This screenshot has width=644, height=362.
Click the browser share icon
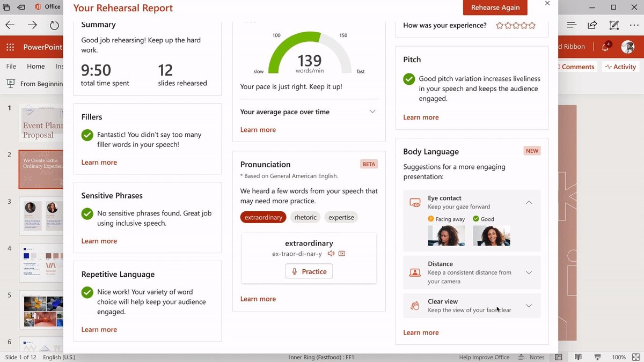(x=592, y=25)
